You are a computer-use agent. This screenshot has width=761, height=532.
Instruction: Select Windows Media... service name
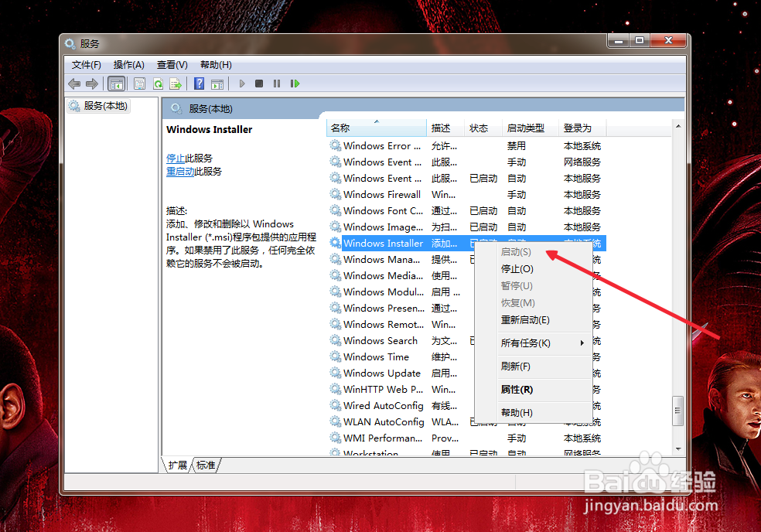384,276
